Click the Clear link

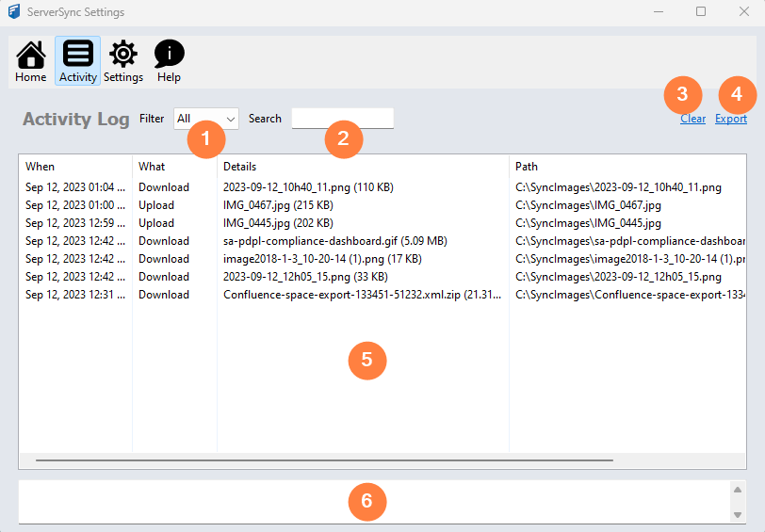coord(692,119)
